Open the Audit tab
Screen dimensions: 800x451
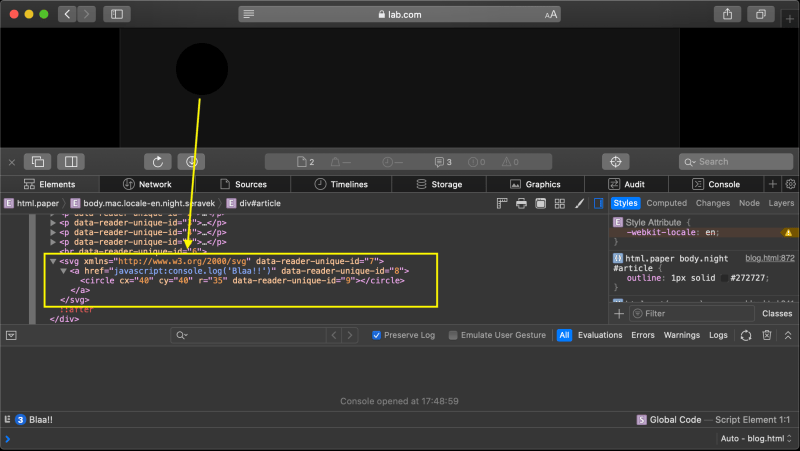tap(627, 184)
